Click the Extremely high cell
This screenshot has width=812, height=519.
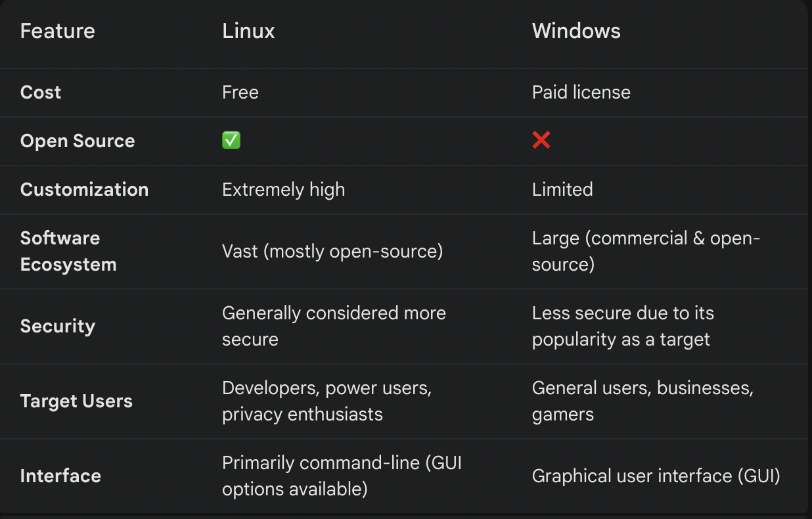coord(283,189)
